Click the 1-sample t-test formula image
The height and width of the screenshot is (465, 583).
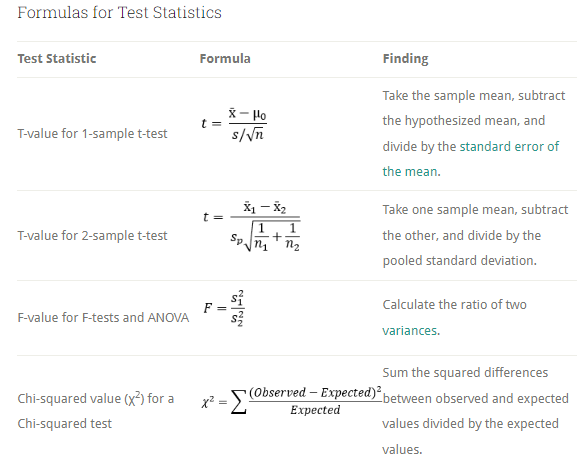coord(234,124)
